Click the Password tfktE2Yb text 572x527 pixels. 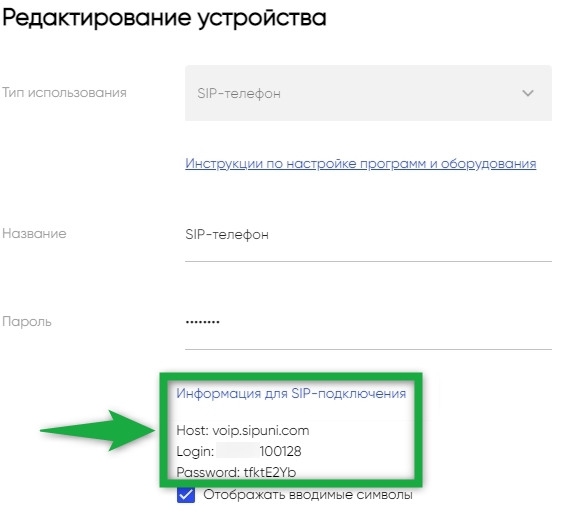point(236,472)
